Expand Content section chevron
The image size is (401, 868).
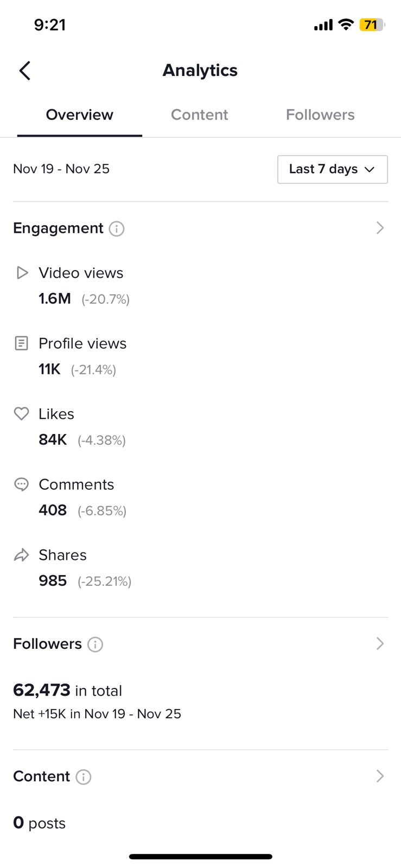click(x=380, y=776)
